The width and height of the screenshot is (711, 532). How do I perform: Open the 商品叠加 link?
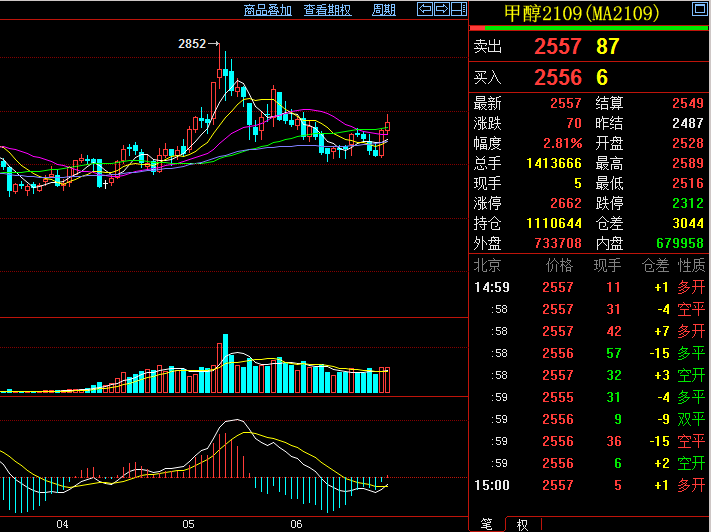pos(268,10)
